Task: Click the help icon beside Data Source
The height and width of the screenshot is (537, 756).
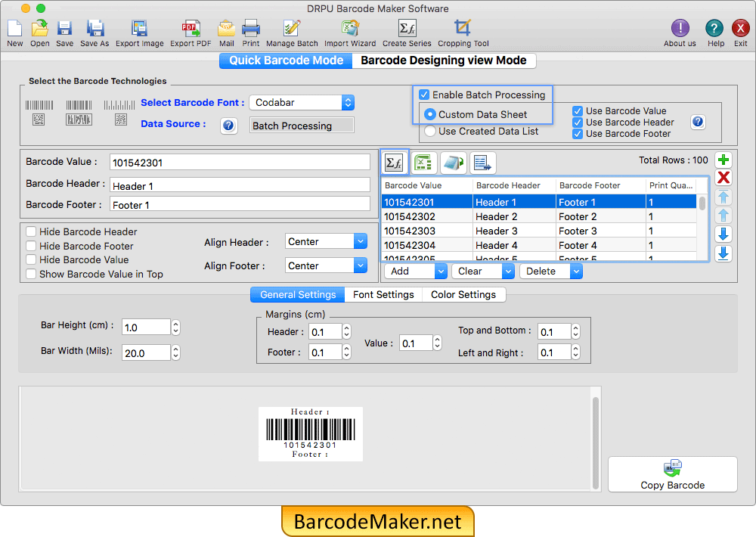Action: [228, 126]
